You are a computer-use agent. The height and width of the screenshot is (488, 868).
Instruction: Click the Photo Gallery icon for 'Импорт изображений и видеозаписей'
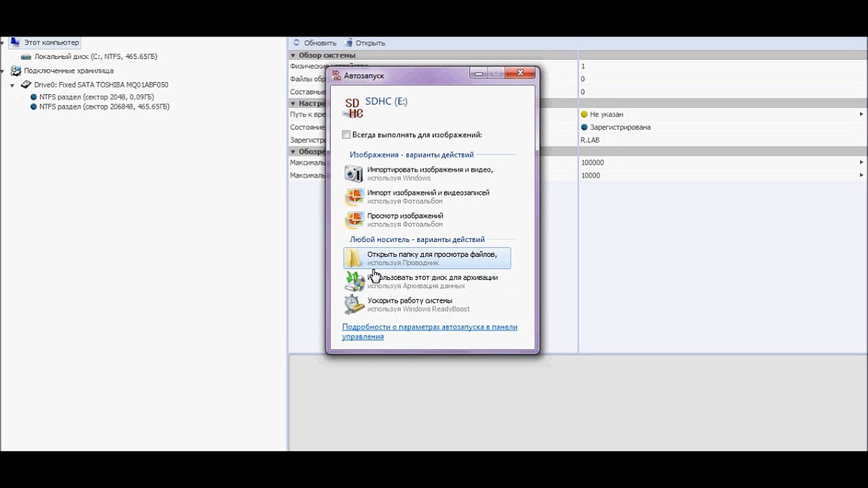(354, 197)
